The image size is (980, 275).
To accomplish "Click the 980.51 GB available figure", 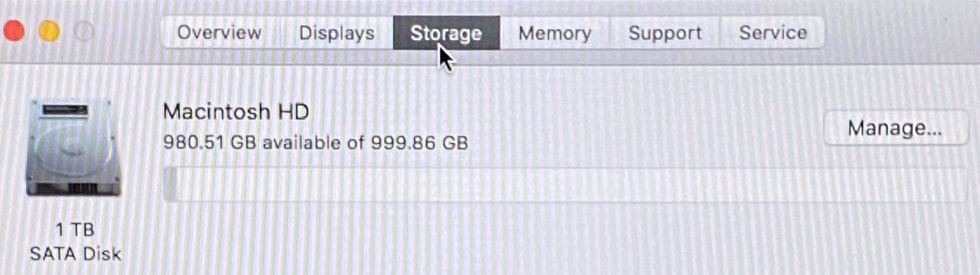I will [x=210, y=142].
